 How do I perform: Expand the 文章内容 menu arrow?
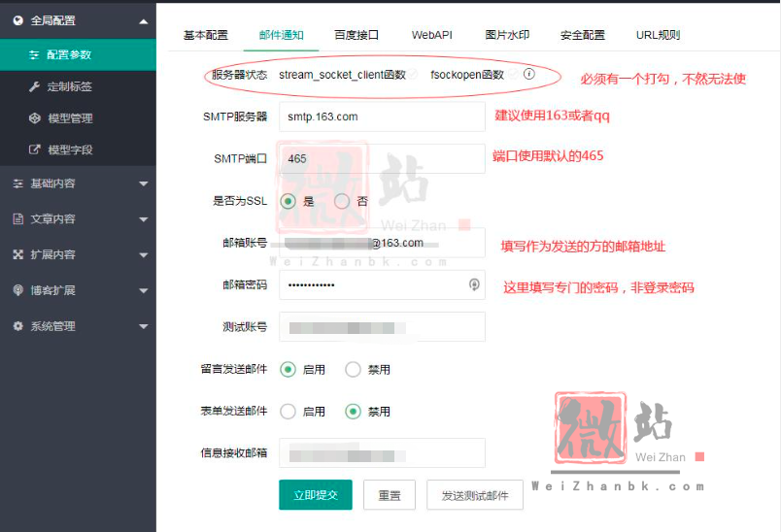pos(144,219)
